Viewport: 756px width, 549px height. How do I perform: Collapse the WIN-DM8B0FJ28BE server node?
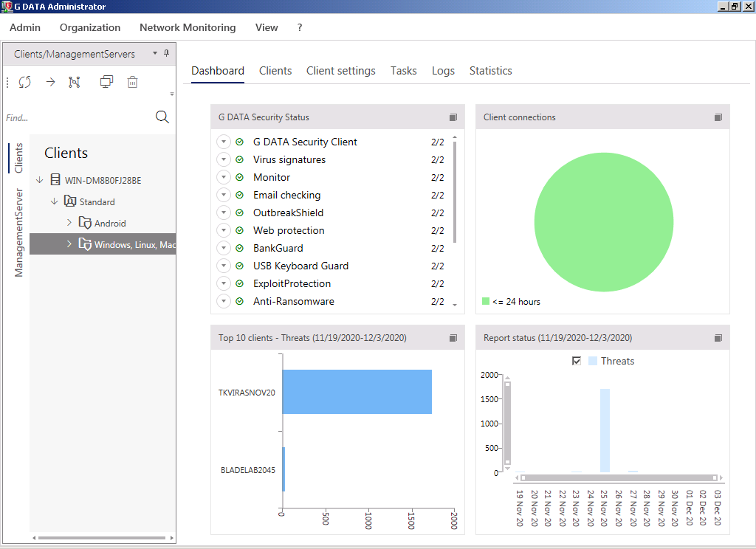click(x=40, y=180)
